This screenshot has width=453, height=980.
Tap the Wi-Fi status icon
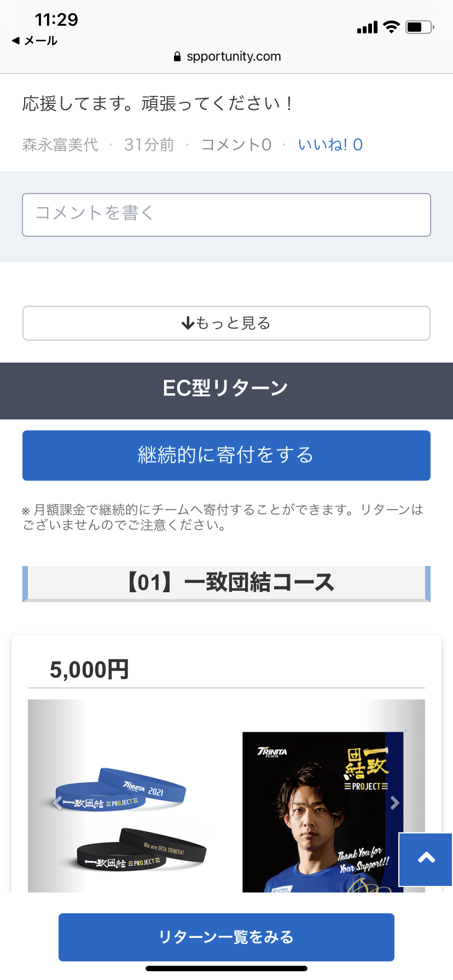click(x=391, y=27)
